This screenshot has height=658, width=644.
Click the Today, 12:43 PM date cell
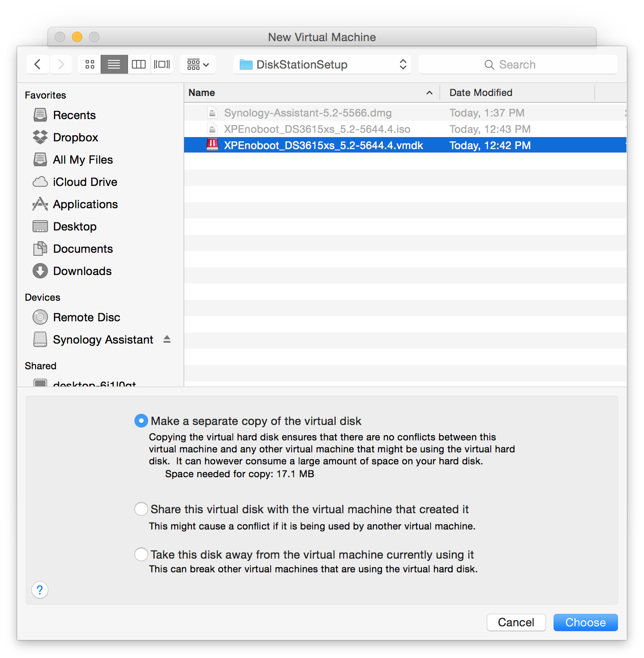[x=490, y=129]
